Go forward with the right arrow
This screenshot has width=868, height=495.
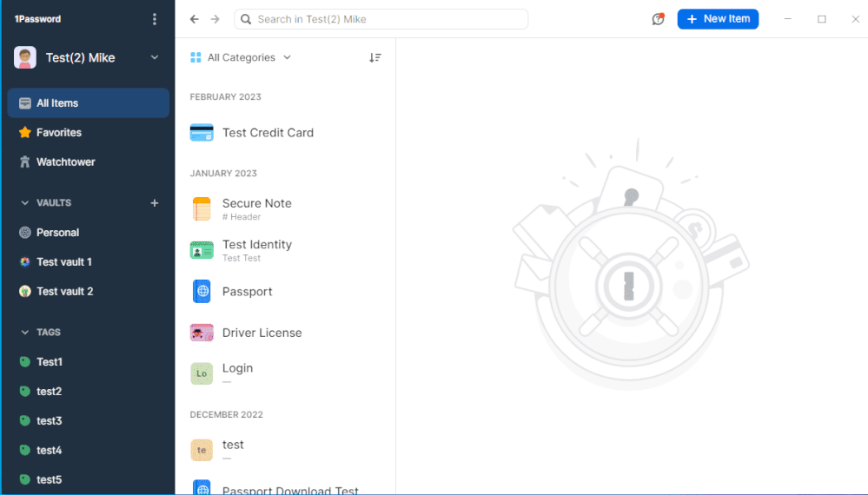215,19
